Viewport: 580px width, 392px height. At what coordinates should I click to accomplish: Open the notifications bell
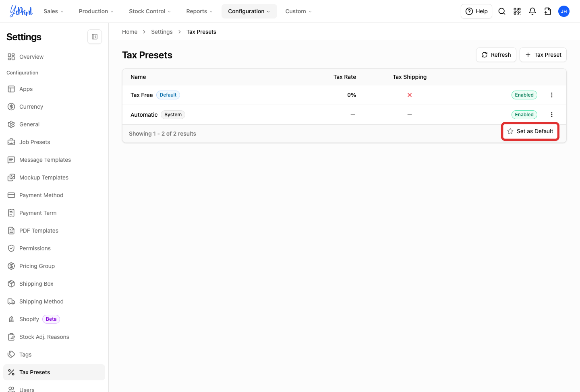click(x=532, y=11)
